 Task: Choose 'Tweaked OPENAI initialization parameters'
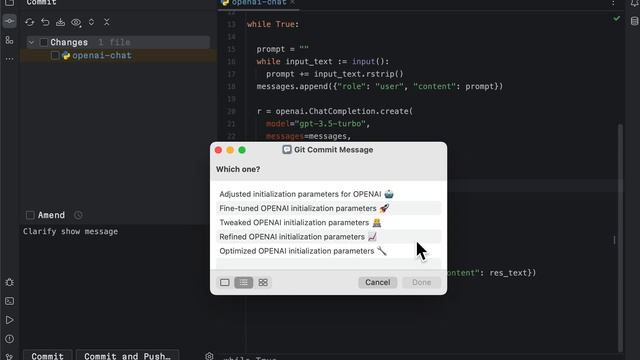(x=329, y=222)
